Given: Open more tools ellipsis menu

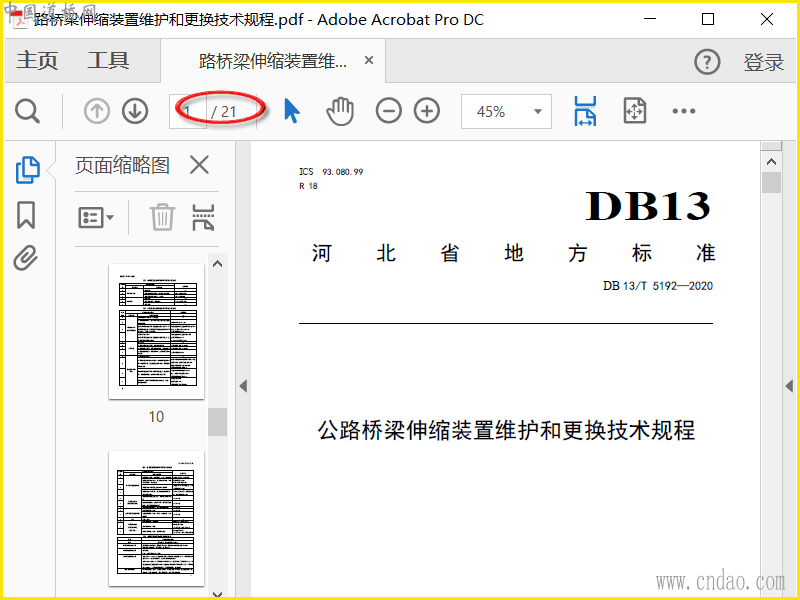Looking at the screenshot, I should [683, 111].
